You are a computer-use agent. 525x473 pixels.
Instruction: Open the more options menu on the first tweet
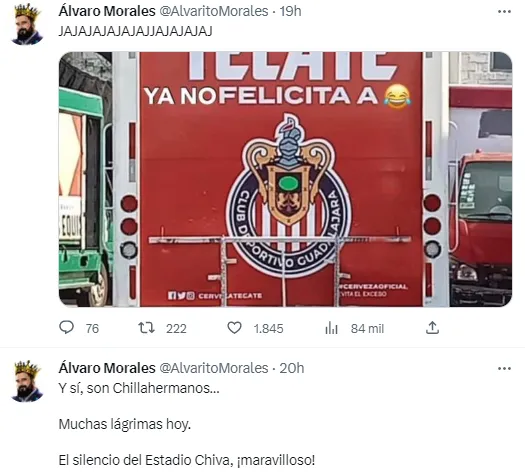click(x=504, y=11)
